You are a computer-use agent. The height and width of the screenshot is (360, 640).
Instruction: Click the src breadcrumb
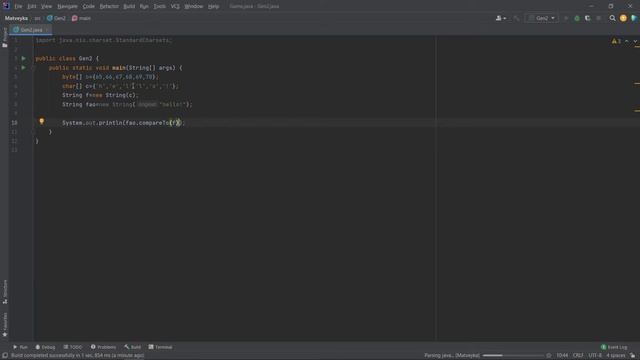(37, 18)
